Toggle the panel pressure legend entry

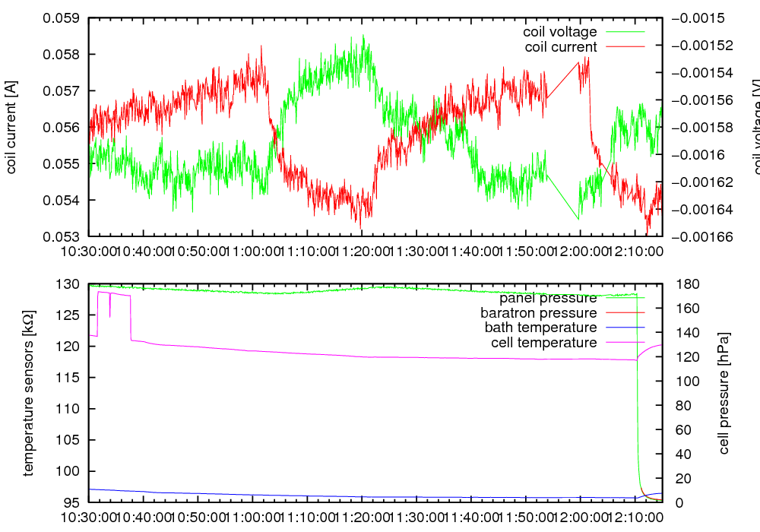[x=547, y=297]
